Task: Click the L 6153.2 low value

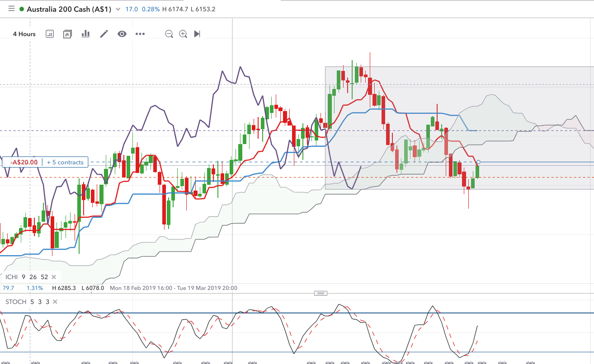Action: 203,9
